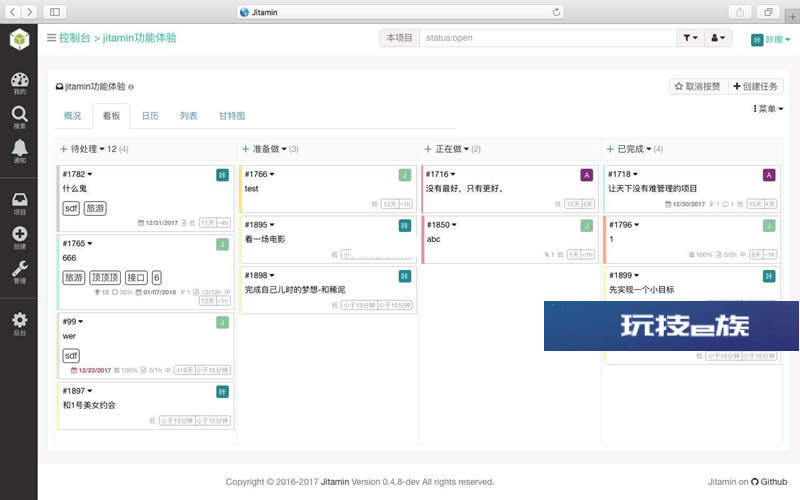The image size is (800, 500).
Task: Open the user account dropdown at top right
Action: 770,39
